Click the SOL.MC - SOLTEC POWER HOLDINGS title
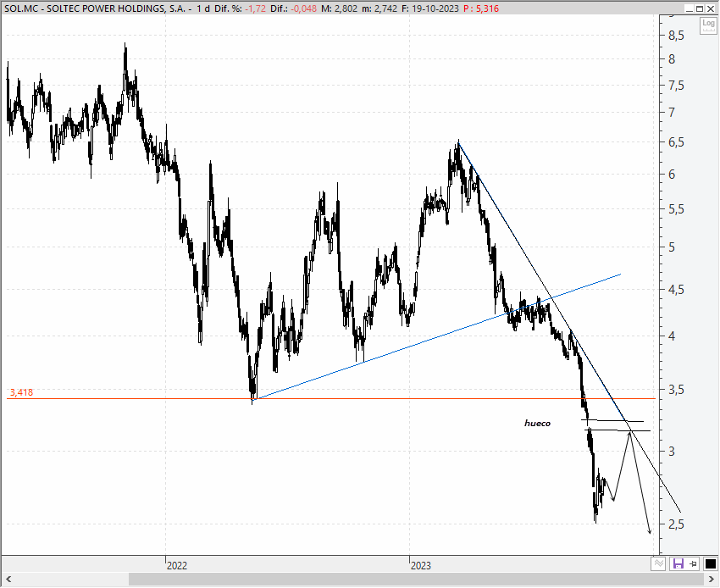Viewport: 720px width, 588px height. coord(95,8)
